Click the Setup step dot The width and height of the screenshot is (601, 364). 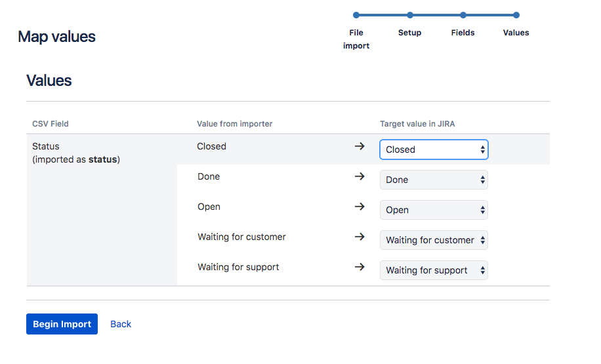410,15
